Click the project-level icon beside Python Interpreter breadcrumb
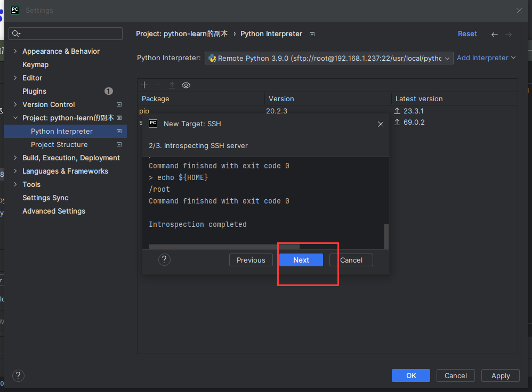 click(312, 34)
